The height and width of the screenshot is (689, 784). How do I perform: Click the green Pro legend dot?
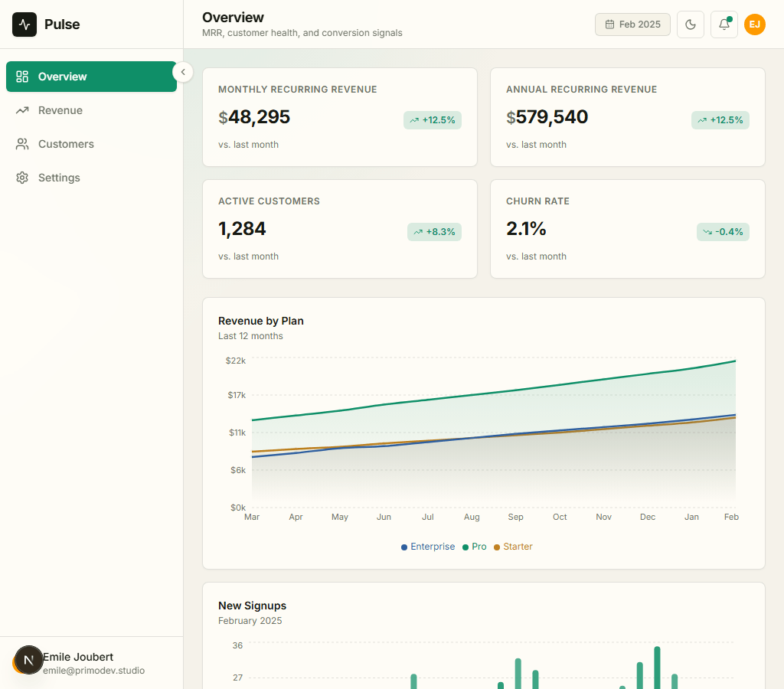pos(465,547)
